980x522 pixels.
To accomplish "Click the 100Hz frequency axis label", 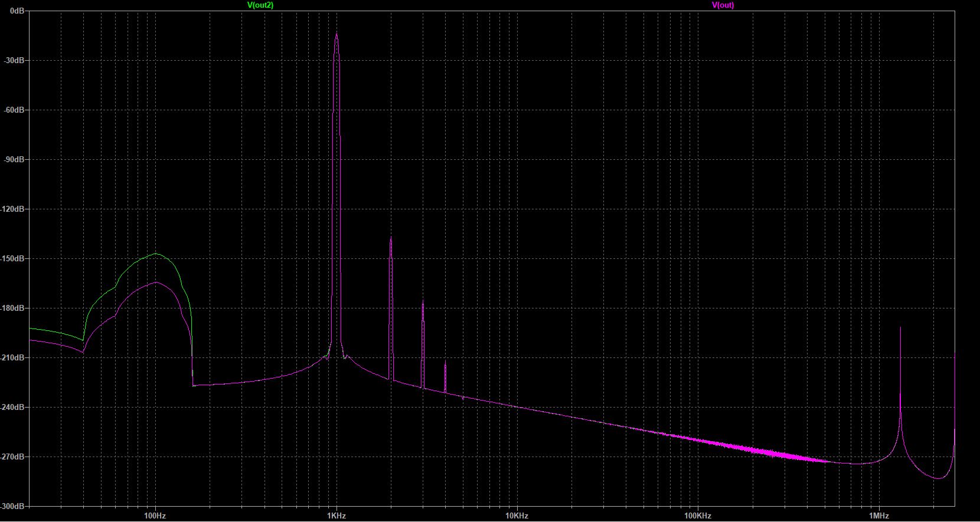I will 155,516.
